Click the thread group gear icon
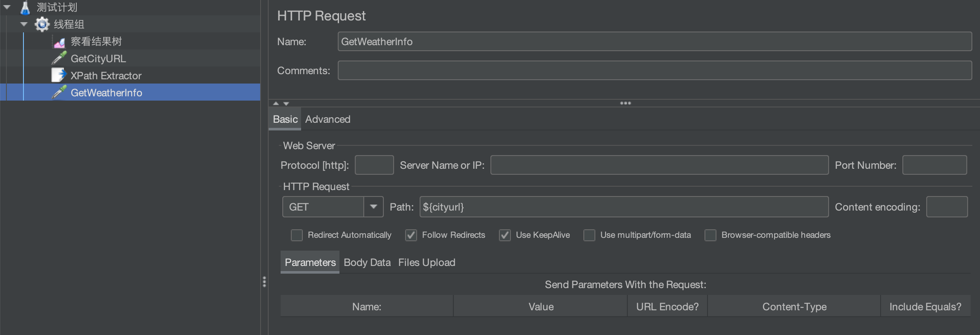The height and width of the screenshot is (335, 980). [x=42, y=24]
